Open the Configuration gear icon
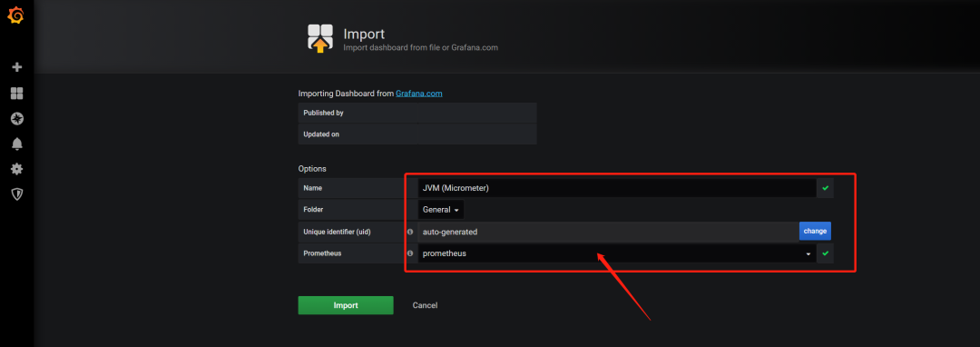 tap(17, 169)
